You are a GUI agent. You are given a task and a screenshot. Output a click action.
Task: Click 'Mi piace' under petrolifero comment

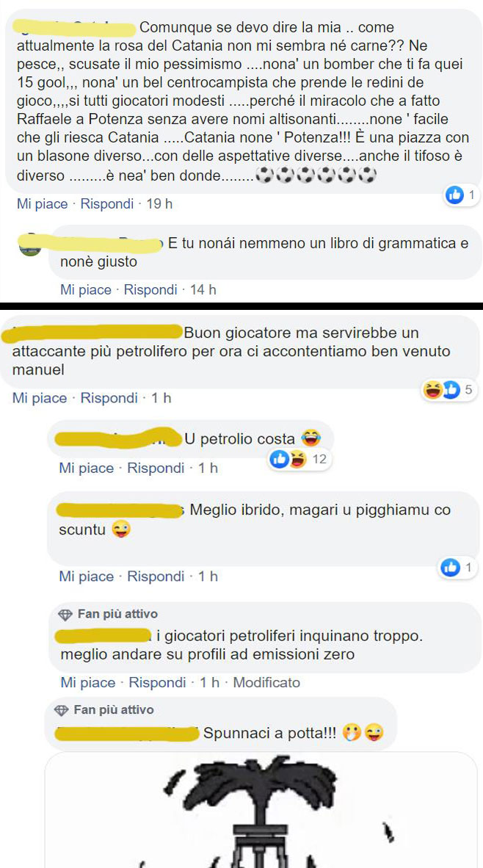tap(40, 398)
